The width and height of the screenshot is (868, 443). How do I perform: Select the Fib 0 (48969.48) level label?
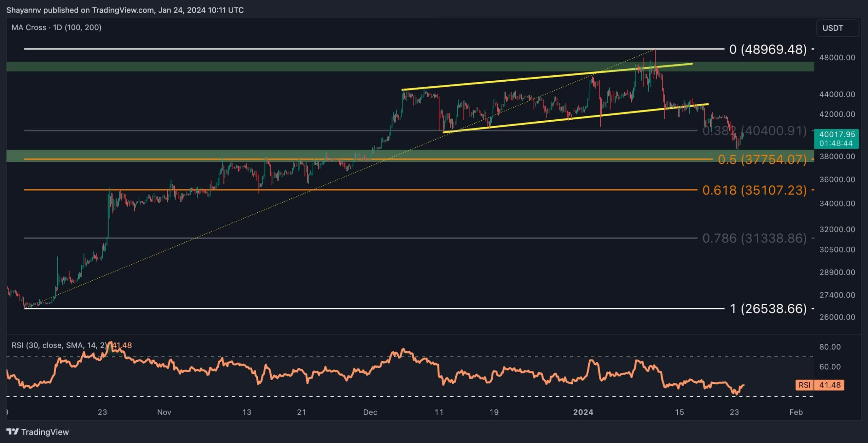pos(768,49)
